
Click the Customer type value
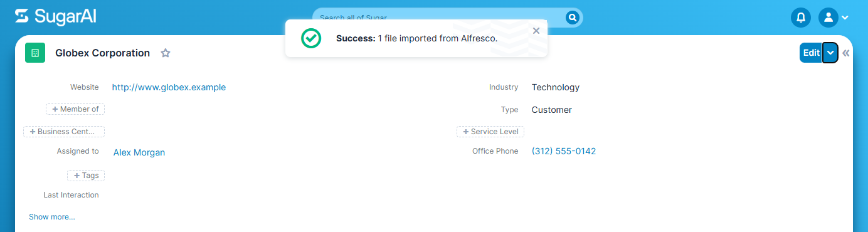pyautogui.click(x=552, y=110)
